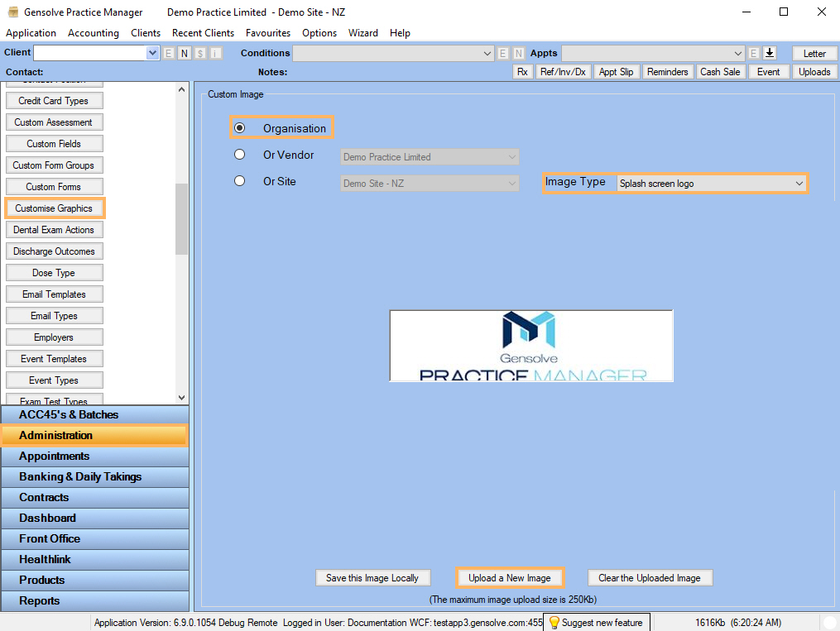Select the Organisation radio button
The image size is (840, 631).
tap(239, 128)
